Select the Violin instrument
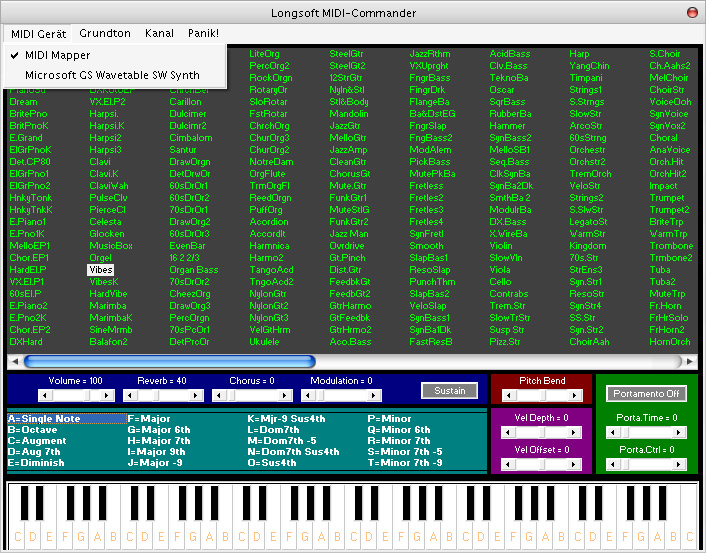 click(501, 245)
